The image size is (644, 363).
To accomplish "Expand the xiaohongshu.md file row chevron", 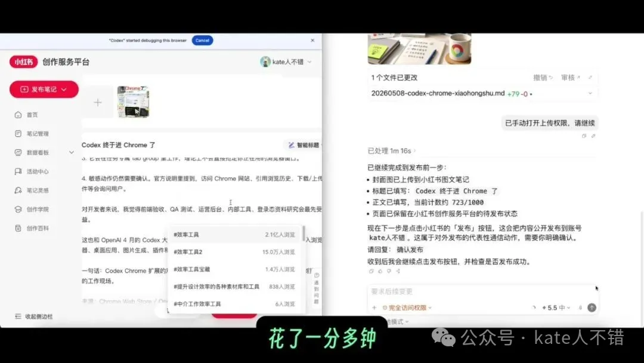I will tap(590, 93).
